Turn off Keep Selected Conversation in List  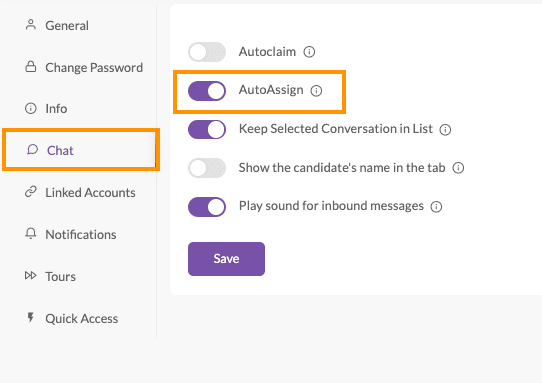[x=207, y=129]
